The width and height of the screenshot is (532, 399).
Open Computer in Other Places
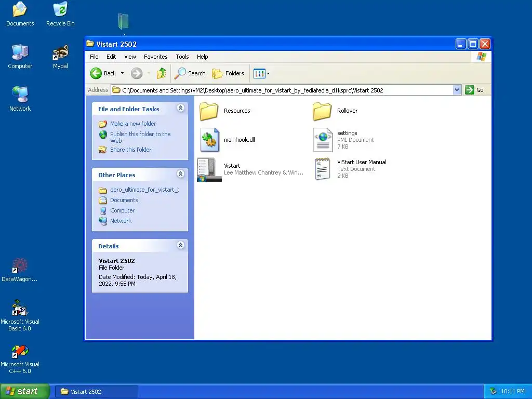(122, 210)
